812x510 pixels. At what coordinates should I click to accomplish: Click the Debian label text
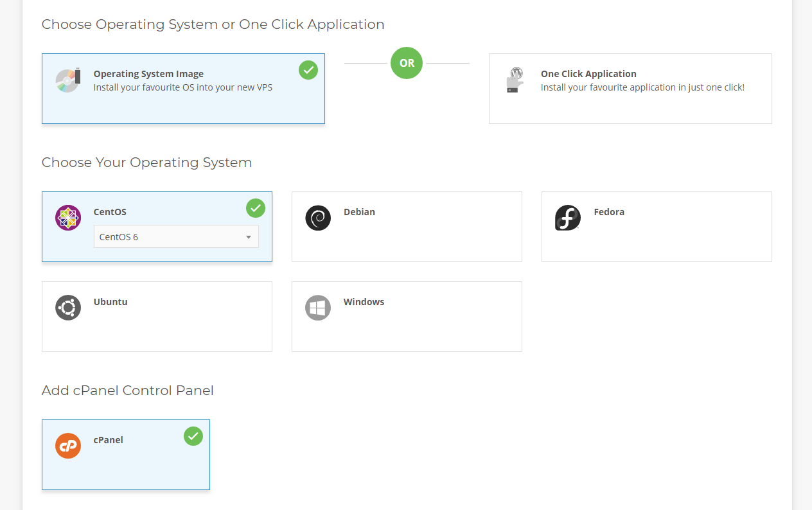pos(359,212)
